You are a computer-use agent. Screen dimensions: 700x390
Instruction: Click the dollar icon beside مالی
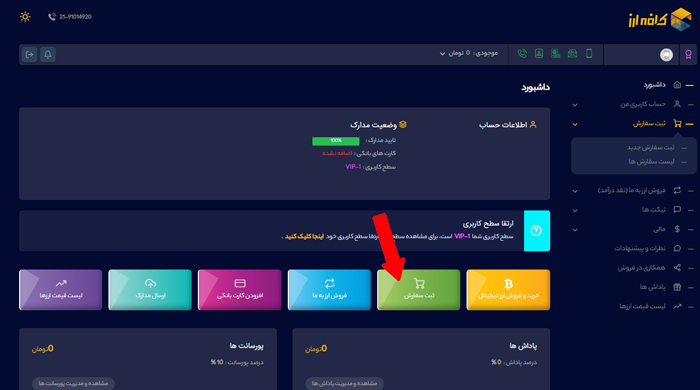677,229
